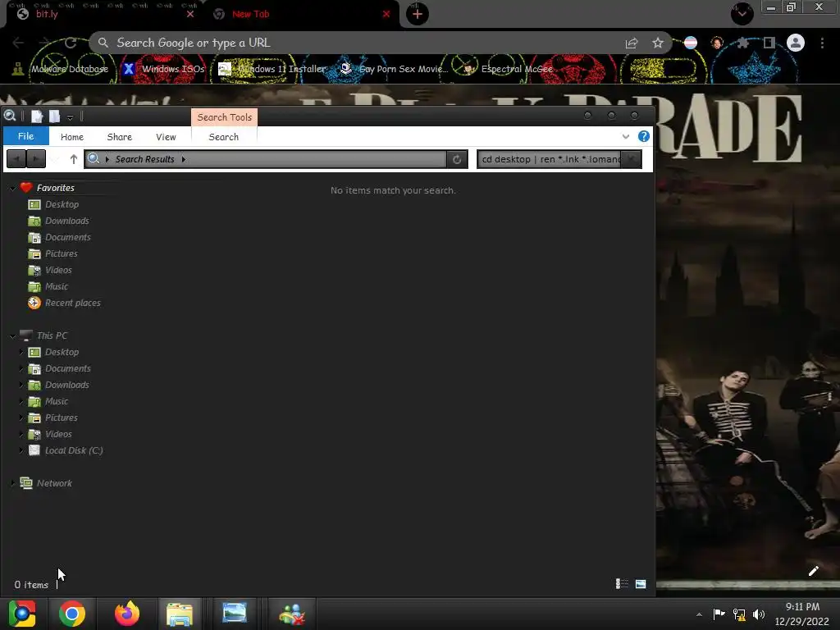Open a new Chrome tab with plus button
Screen dimensions: 840x630
click(x=418, y=14)
